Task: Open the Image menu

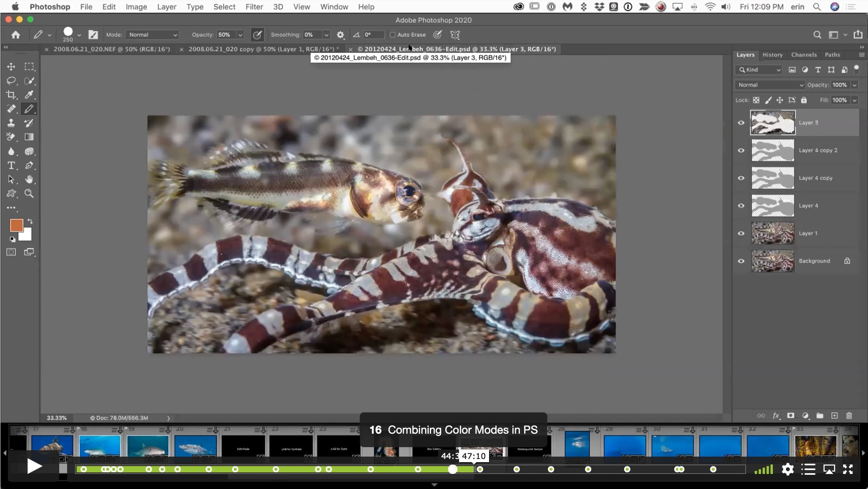Action: [136, 7]
